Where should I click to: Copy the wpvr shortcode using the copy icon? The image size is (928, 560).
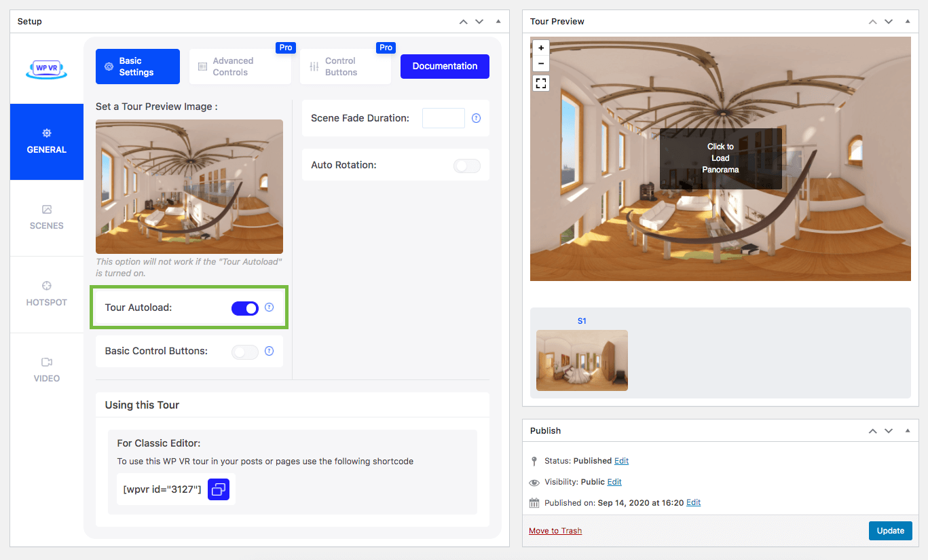[x=219, y=488]
